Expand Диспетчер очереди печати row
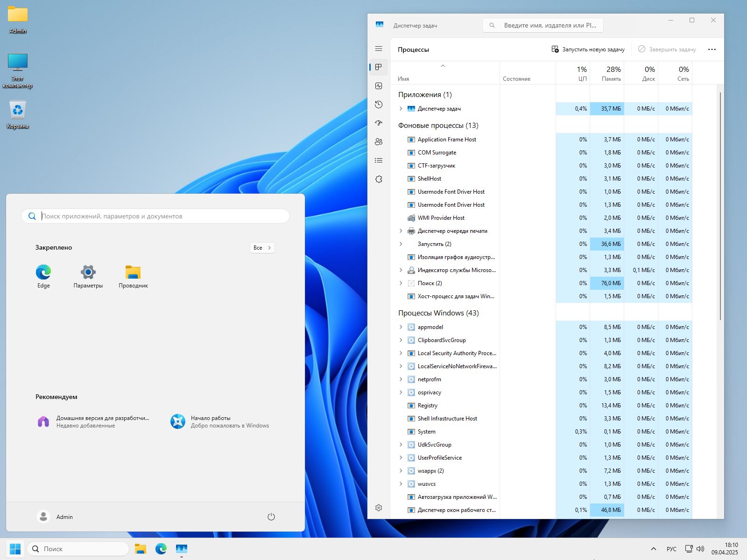 [x=401, y=231]
